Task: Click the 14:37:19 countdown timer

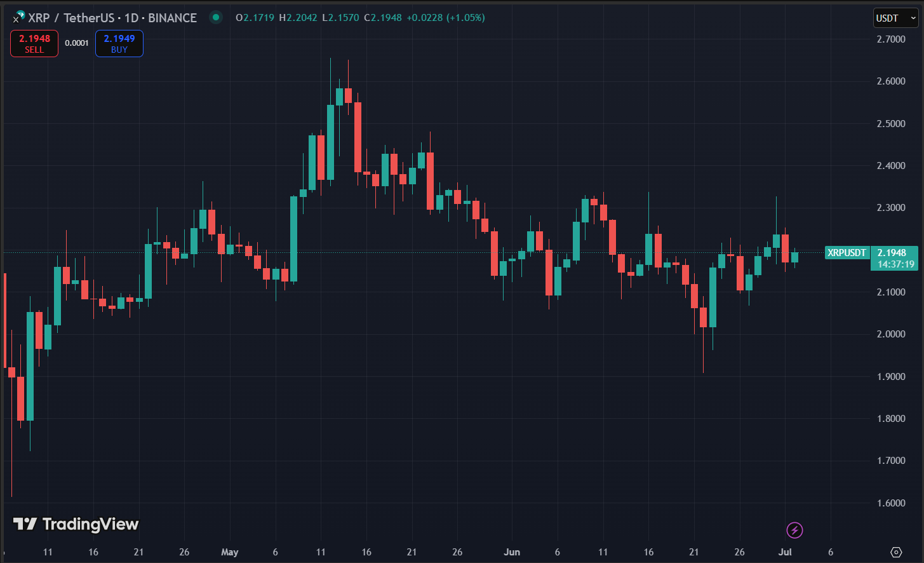Action: pyautogui.click(x=896, y=264)
